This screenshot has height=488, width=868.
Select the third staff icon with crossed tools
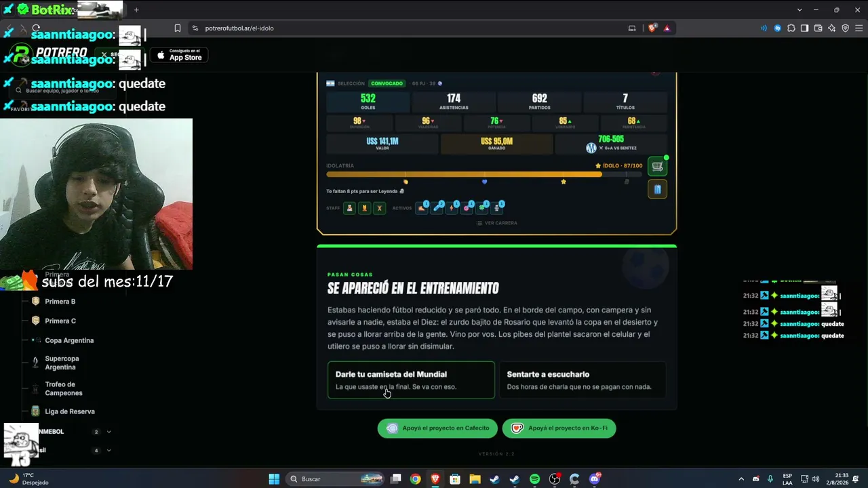(379, 208)
